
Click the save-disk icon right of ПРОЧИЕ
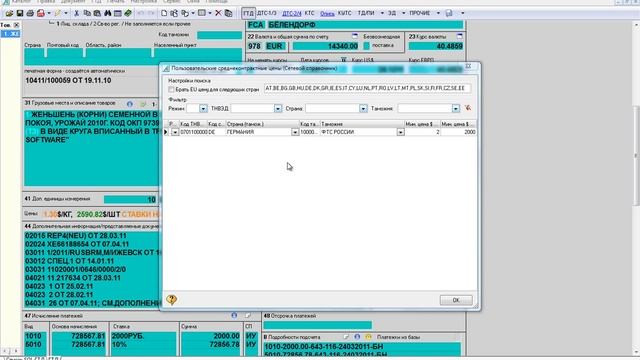click(x=449, y=13)
